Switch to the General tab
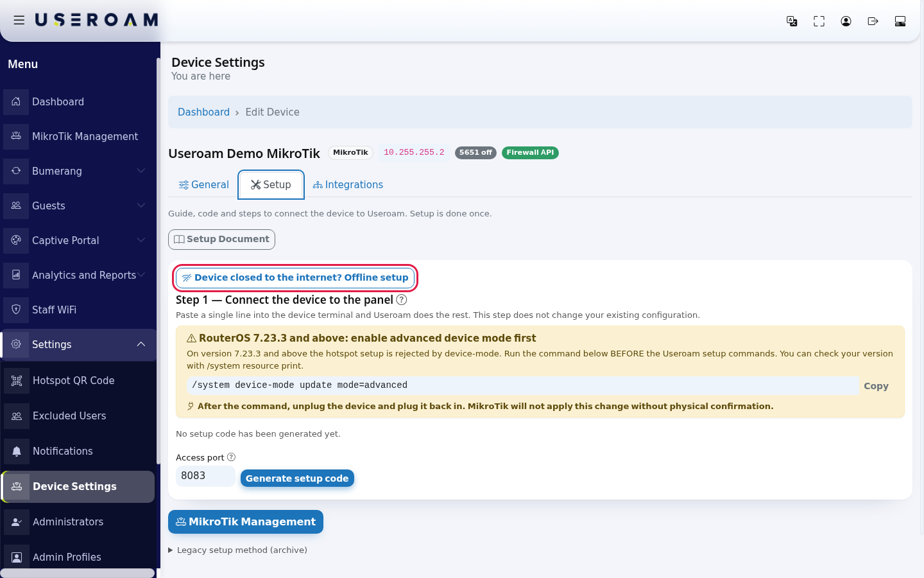Viewport: 924px width, 578px height. (203, 185)
